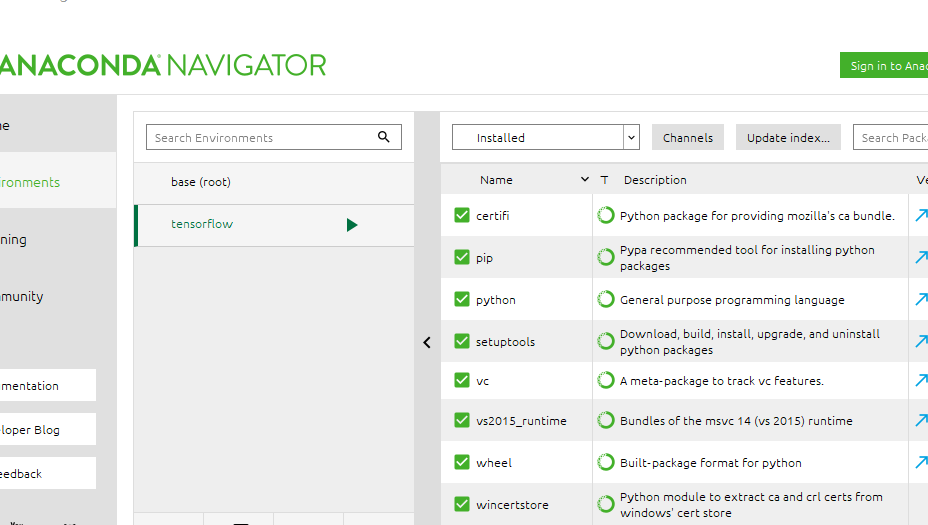Image resolution: width=928 pixels, height=525 pixels.
Task: Click the vs2015_runtime package name
Action: click(x=521, y=421)
